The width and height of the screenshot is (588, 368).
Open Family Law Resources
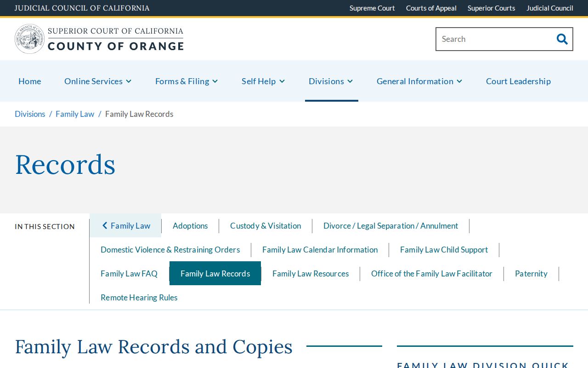coord(311,274)
